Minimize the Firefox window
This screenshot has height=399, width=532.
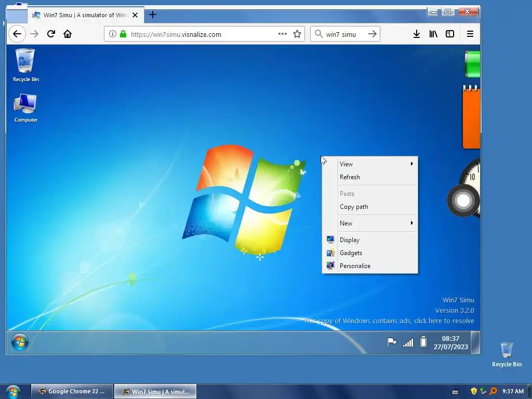pos(433,12)
